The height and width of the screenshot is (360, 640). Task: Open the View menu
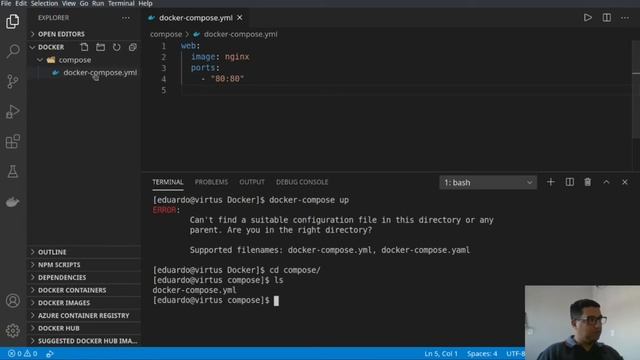click(x=69, y=3)
